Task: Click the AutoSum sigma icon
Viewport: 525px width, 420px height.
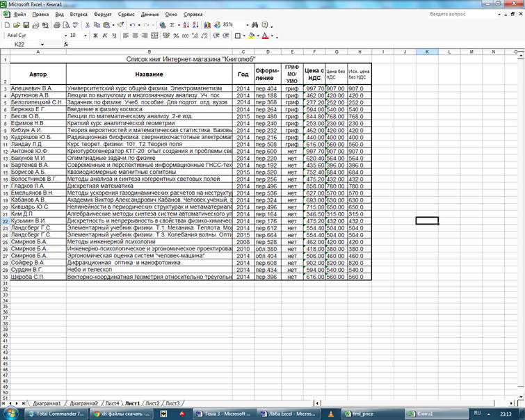Action: click(172, 25)
